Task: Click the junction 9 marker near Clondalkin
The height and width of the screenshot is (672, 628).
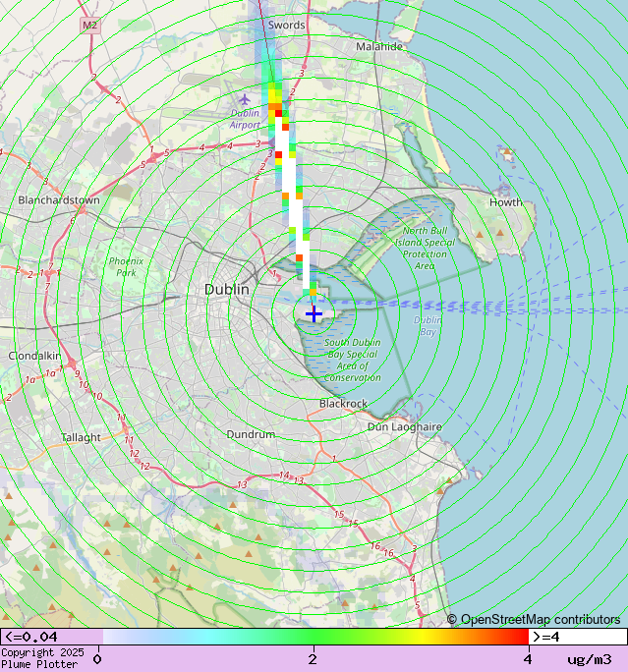Action: (78, 373)
